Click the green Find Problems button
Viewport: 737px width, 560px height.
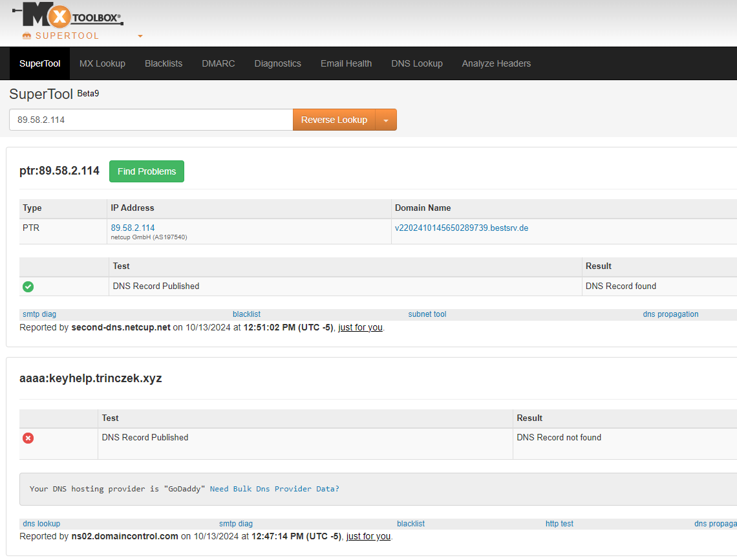[x=147, y=171]
